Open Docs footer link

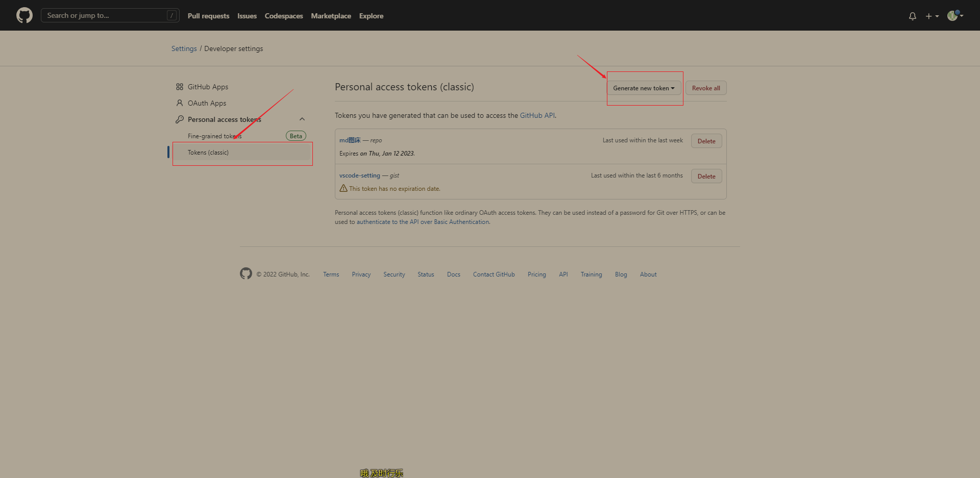click(x=454, y=274)
